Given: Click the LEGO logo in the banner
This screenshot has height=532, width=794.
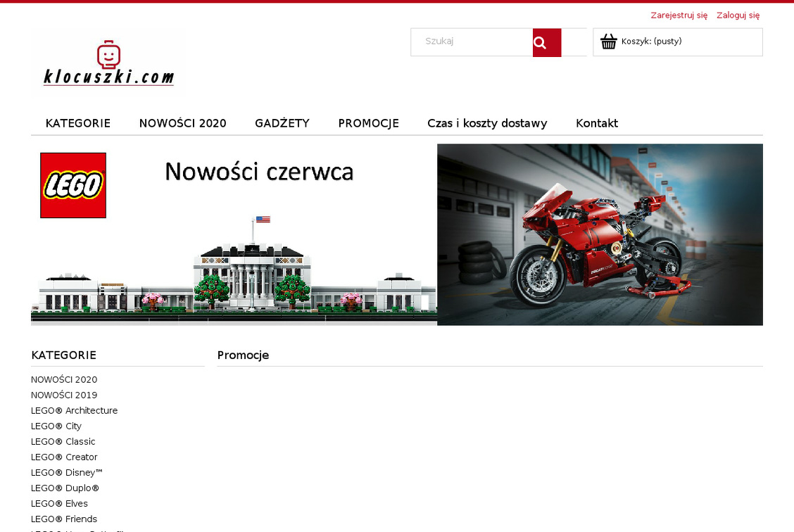Looking at the screenshot, I should [73, 185].
